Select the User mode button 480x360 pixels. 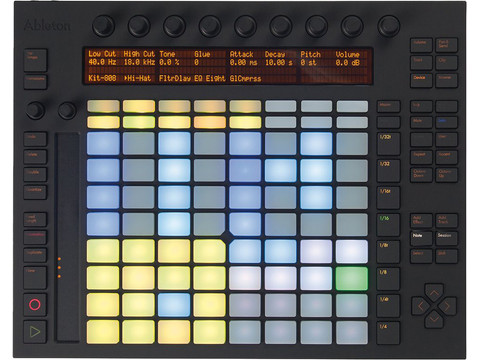point(446,139)
